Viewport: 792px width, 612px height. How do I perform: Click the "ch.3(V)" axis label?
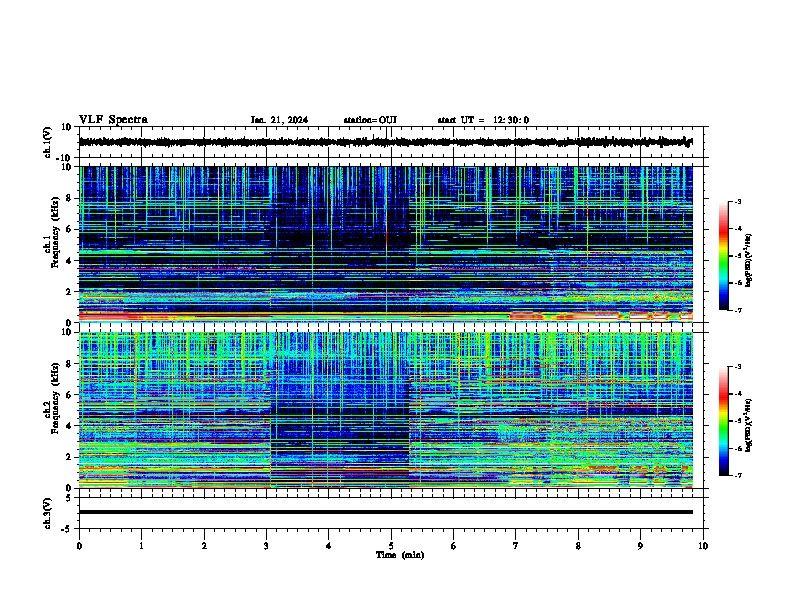click(x=48, y=514)
